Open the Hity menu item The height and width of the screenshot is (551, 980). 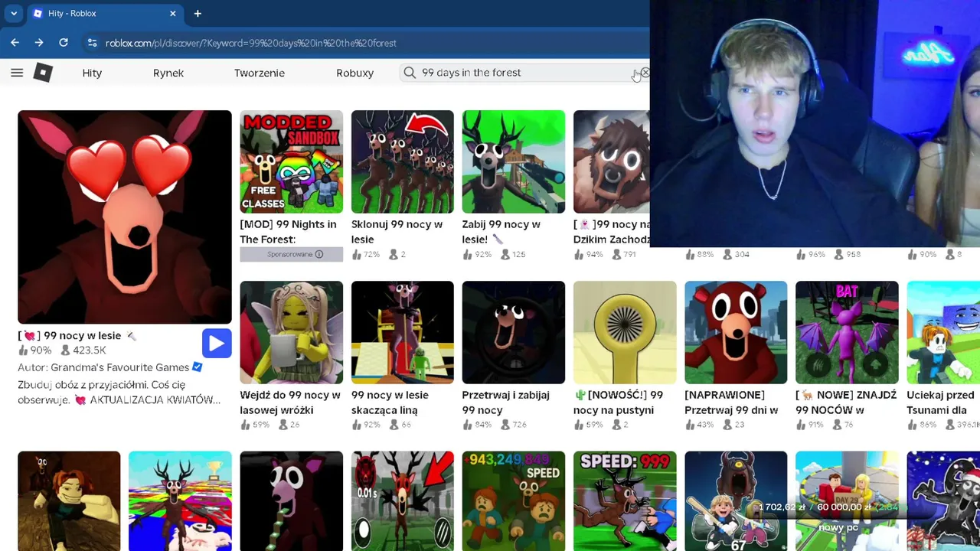pos(92,73)
